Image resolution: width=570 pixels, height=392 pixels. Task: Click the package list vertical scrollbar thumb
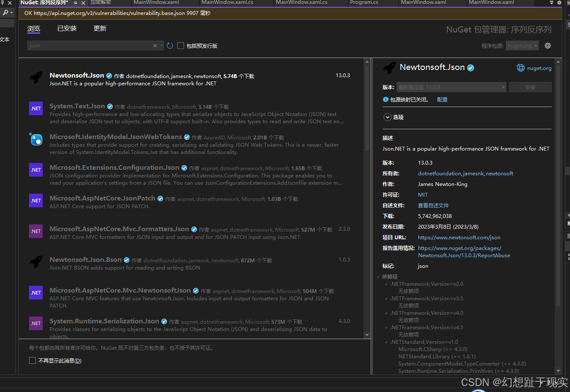[367, 108]
